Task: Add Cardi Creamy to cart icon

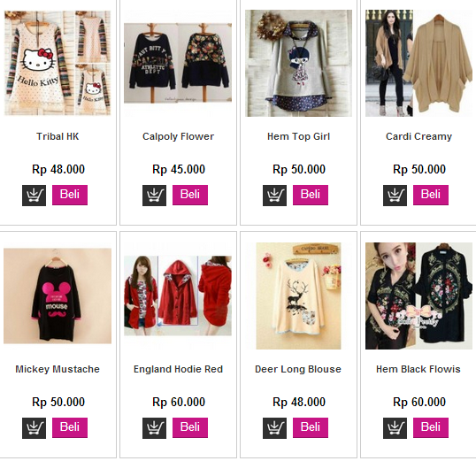Action: 395,196
